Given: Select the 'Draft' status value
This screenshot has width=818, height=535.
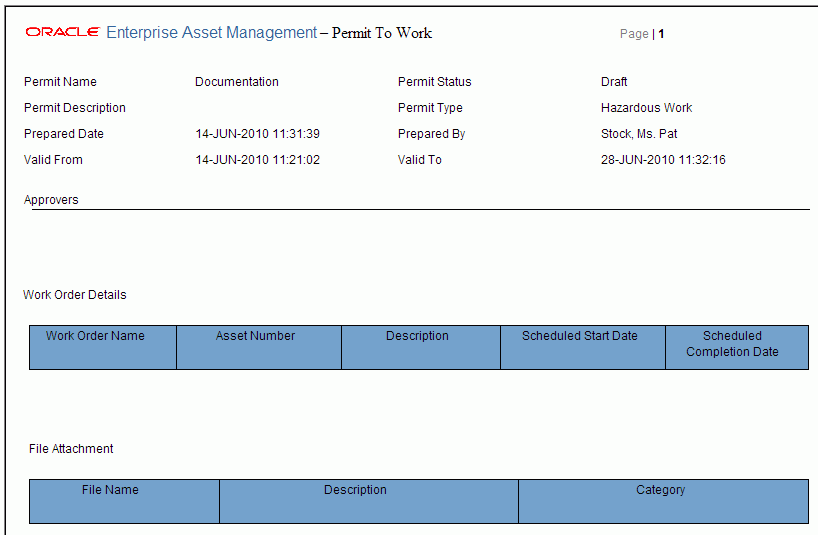Looking at the screenshot, I should click(614, 82).
